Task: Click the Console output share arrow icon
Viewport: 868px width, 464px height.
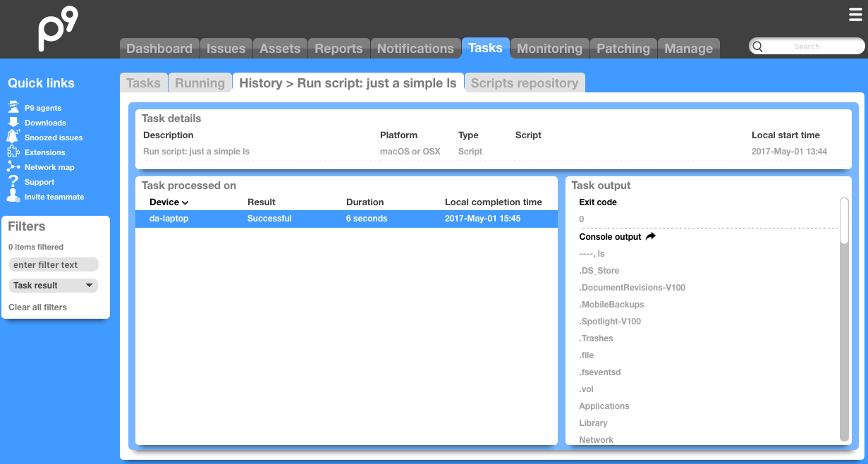Action: [x=651, y=236]
